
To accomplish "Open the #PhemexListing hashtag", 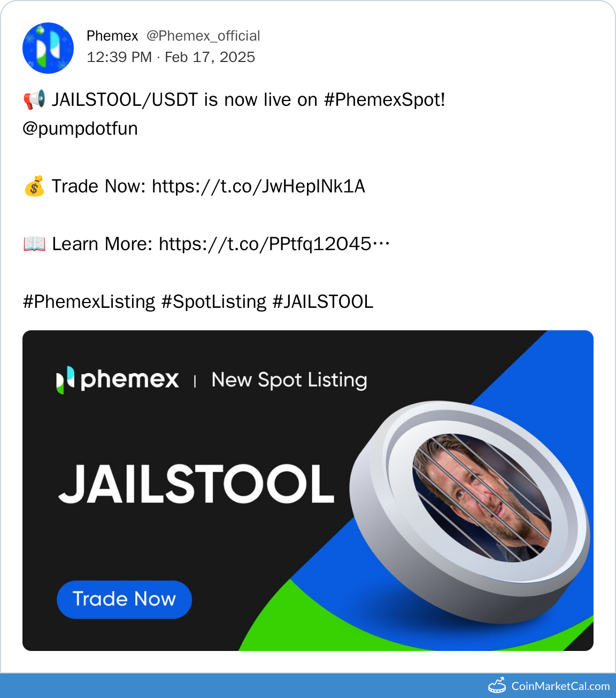I will [x=89, y=302].
